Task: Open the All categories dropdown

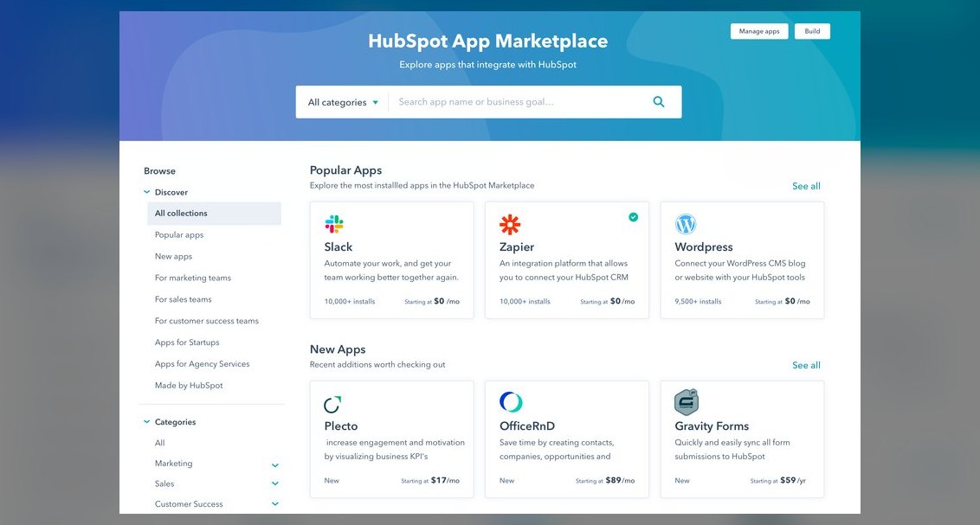Action: [x=343, y=102]
